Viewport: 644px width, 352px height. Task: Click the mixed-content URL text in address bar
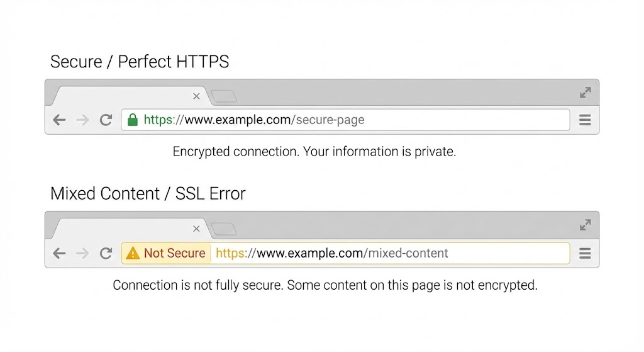click(332, 253)
